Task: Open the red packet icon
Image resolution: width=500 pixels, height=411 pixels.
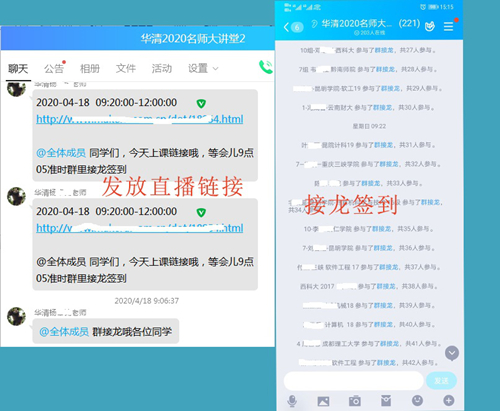Action: coord(386,401)
